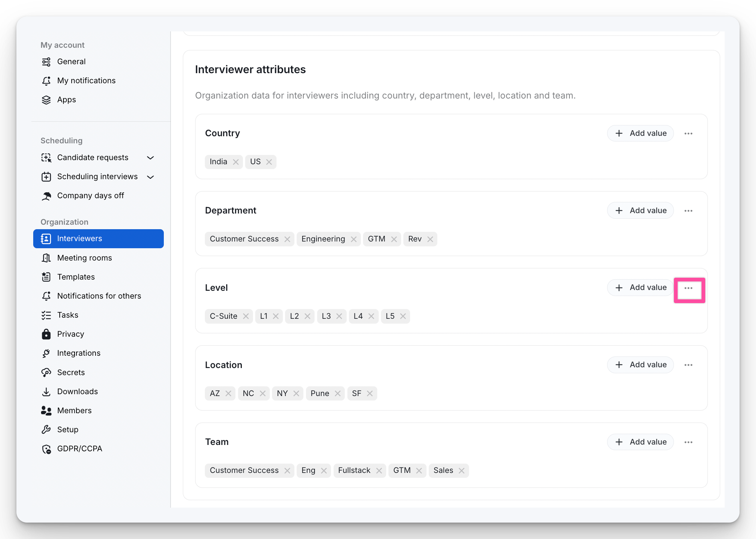This screenshot has width=756, height=539.
Task: Click the Scheduling interviews calendar icon
Action: [46, 177]
